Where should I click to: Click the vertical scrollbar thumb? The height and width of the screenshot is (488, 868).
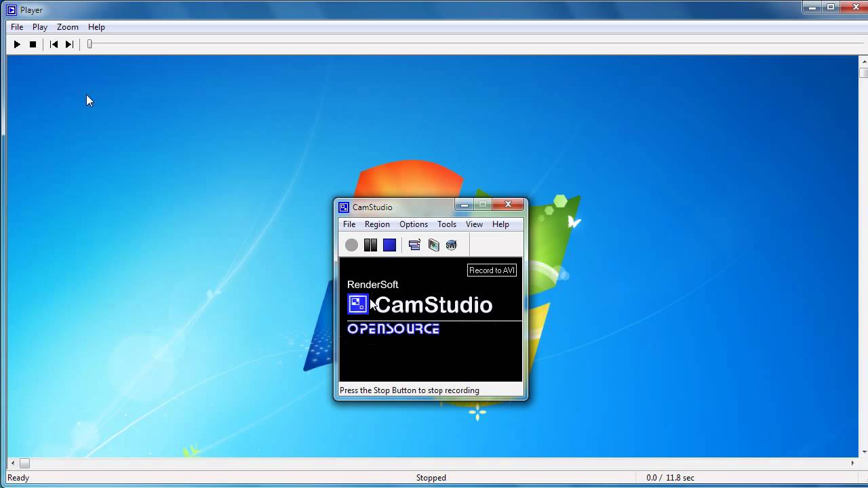pos(863,73)
